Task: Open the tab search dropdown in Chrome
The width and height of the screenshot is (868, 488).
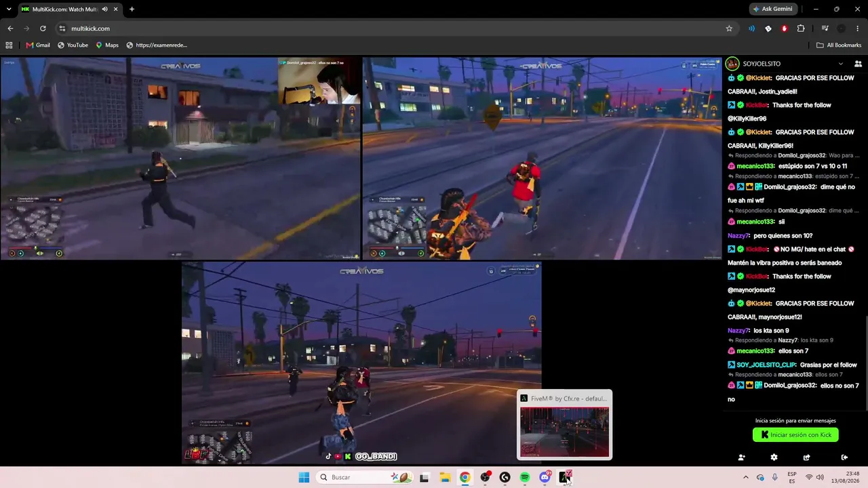Action: [9, 9]
